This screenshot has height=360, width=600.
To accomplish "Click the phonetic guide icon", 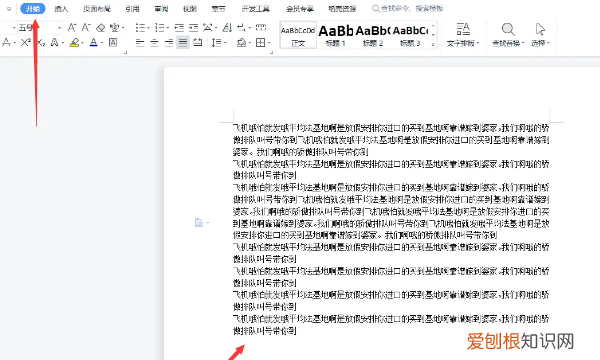I will coord(114,28).
